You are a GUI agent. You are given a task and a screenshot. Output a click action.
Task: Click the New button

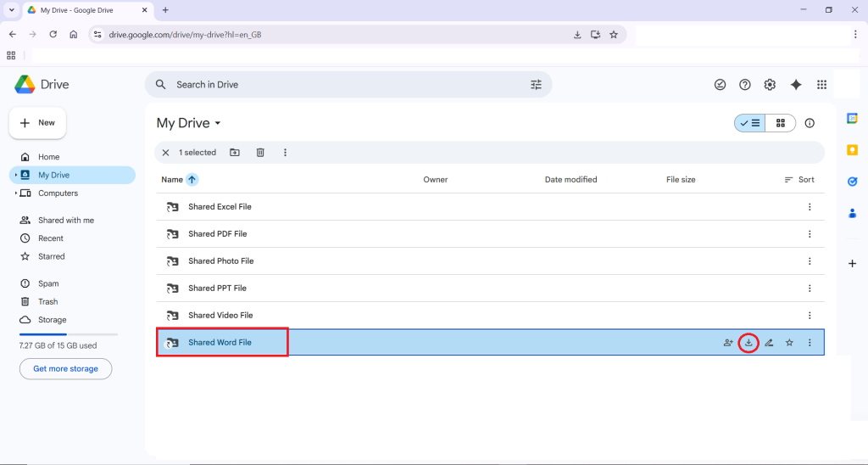37,123
